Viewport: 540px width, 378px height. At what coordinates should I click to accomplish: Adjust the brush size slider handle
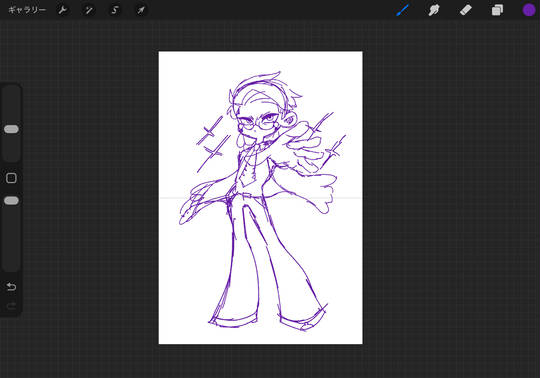click(x=11, y=129)
